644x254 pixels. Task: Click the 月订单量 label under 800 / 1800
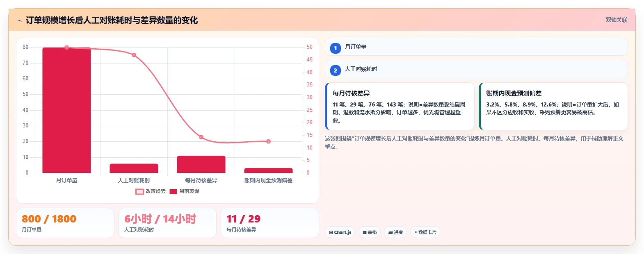coord(32,230)
